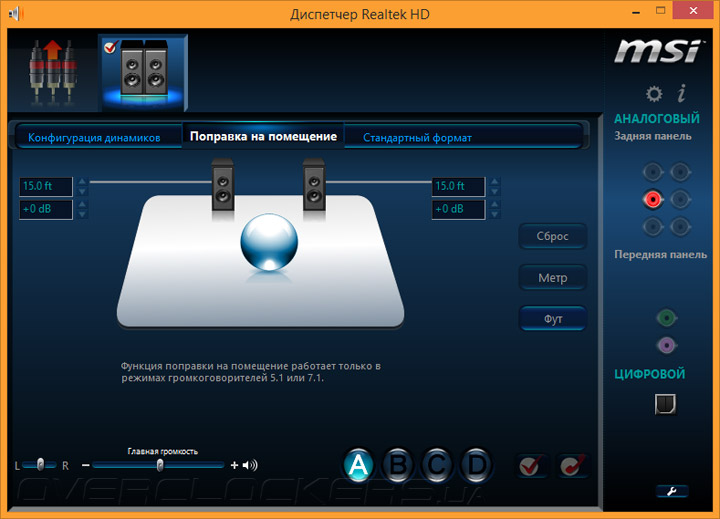
Task: Select preset C
Action: click(x=437, y=465)
